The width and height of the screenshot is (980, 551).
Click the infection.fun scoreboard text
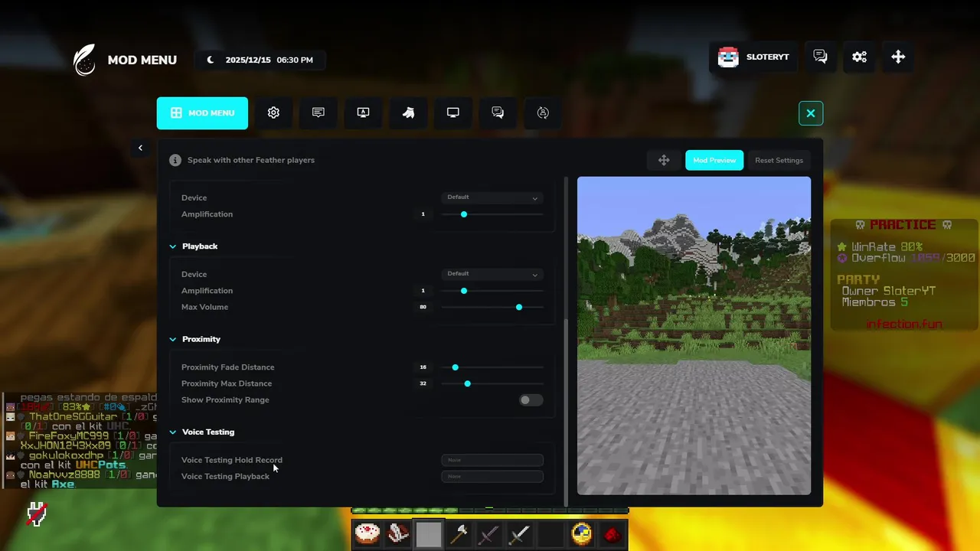click(903, 324)
